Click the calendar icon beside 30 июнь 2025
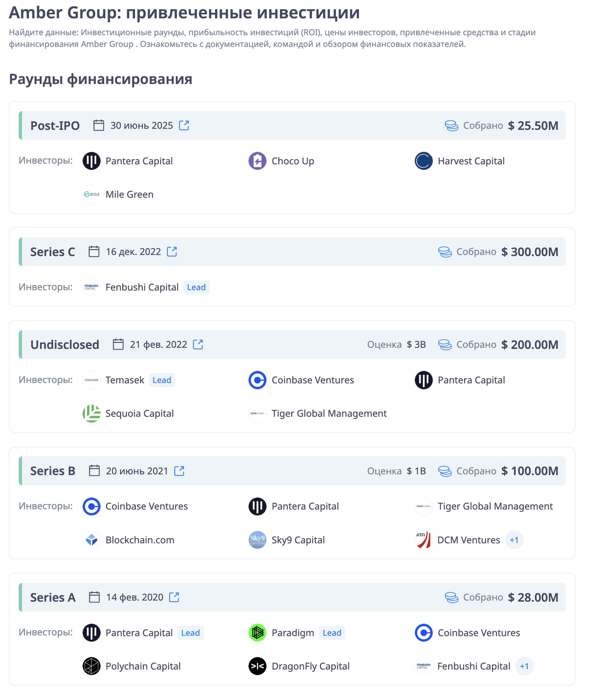591x700 pixels. click(99, 125)
